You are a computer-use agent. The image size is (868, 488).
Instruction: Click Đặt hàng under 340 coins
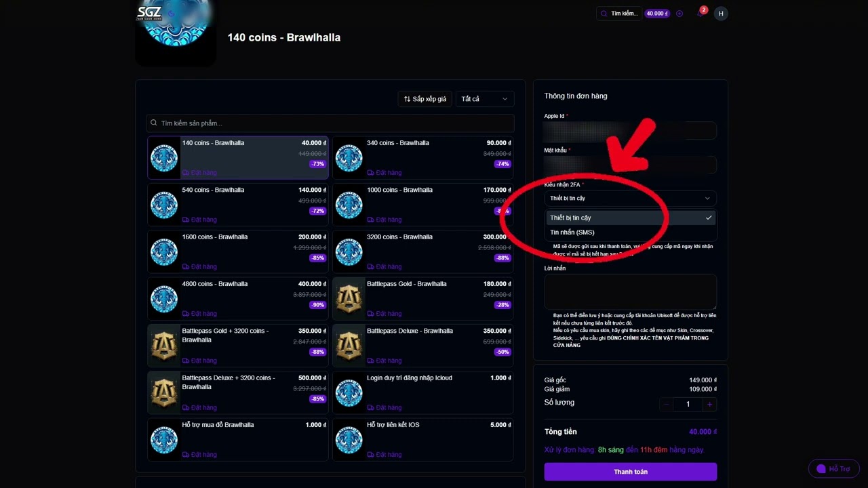coord(384,173)
